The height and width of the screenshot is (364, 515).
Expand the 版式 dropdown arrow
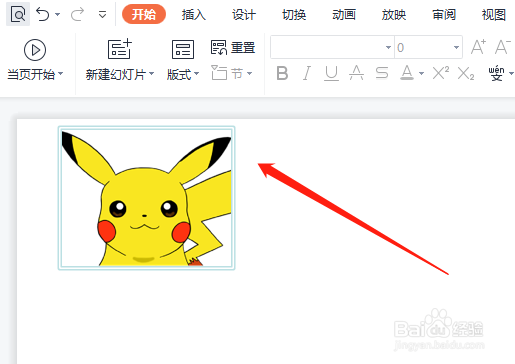point(196,73)
